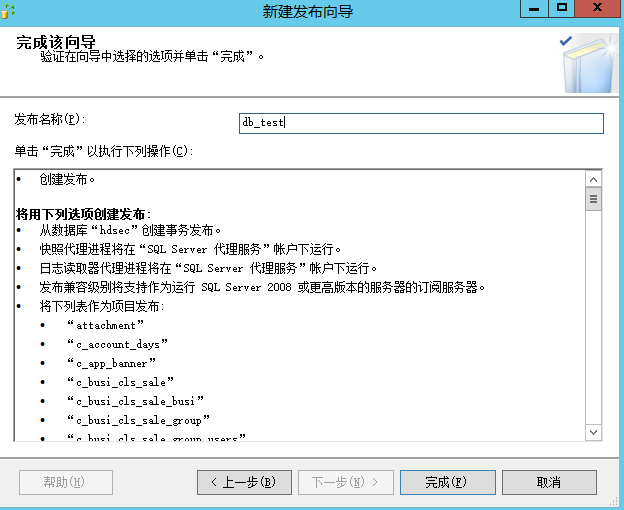The height and width of the screenshot is (510, 624).
Task: Click the scroll up arrow in the summary list
Action: click(593, 179)
